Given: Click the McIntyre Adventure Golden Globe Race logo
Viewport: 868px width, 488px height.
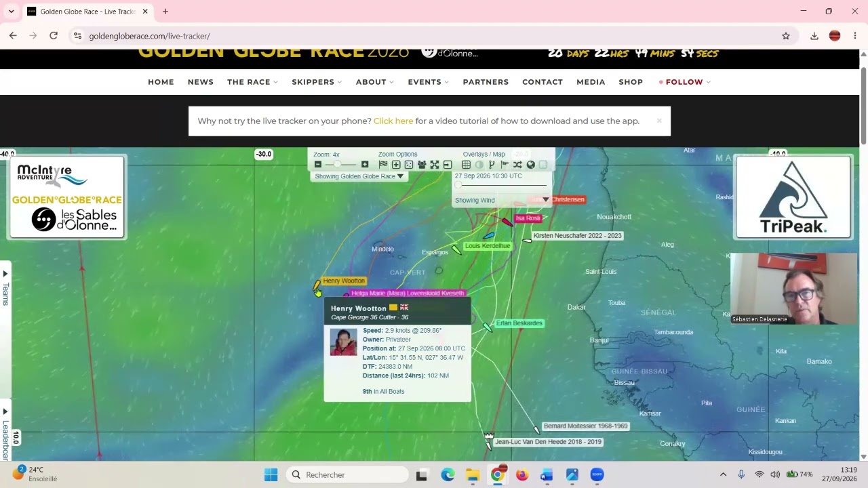Looking at the screenshot, I should [67, 197].
